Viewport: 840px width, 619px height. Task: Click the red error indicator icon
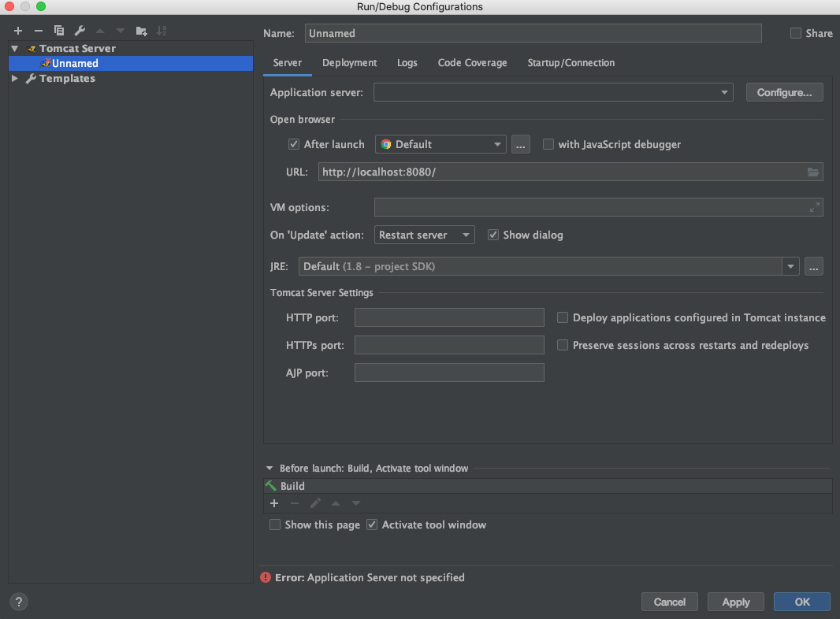[266, 577]
